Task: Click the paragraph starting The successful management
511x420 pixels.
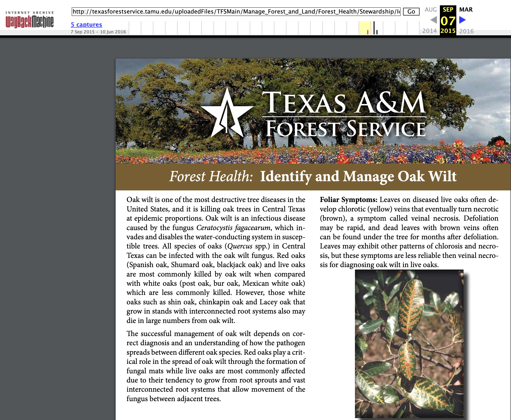Action: click(216, 366)
